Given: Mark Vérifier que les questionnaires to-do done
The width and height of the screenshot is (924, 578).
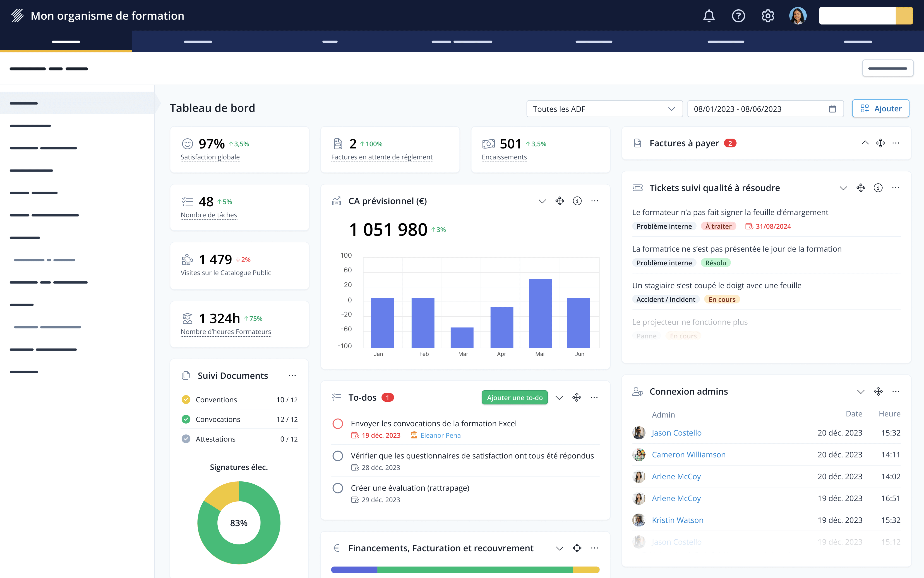Looking at the screenshot, I should click(x=338, y=456).
